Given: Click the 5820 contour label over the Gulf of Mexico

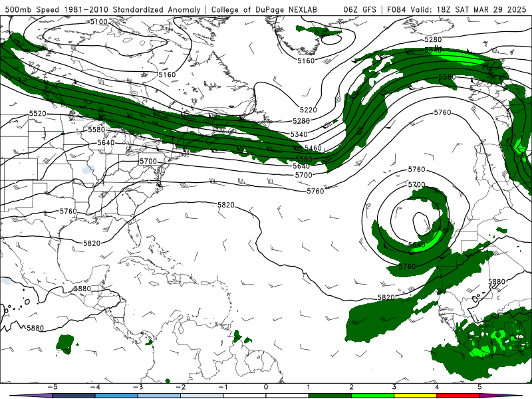Looking at the screenshot, I should pos(92,243).
